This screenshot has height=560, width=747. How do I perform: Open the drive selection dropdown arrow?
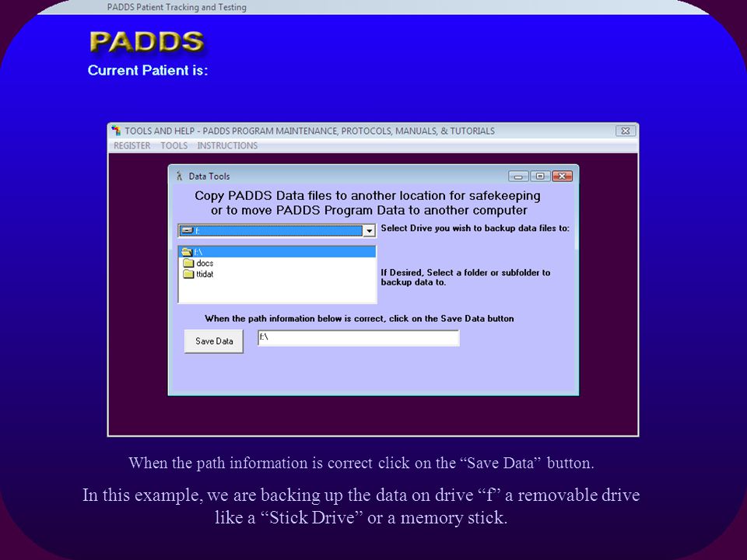(369, 231)
